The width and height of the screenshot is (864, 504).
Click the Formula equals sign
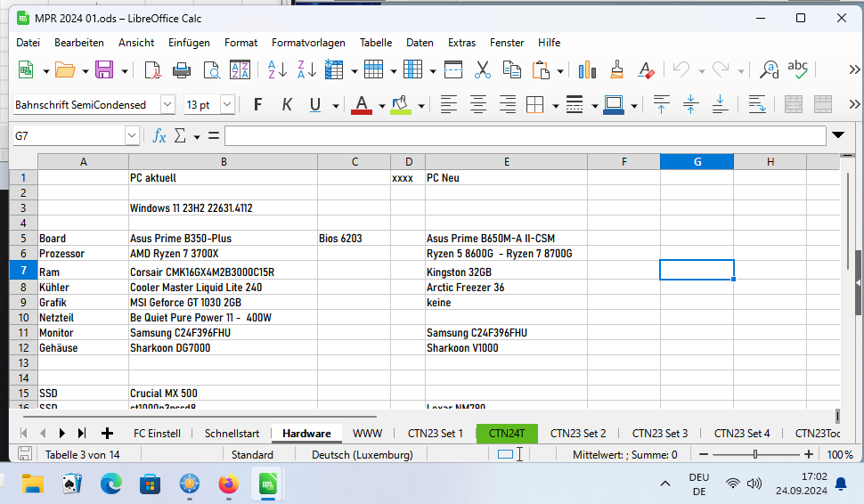point(214,135)
